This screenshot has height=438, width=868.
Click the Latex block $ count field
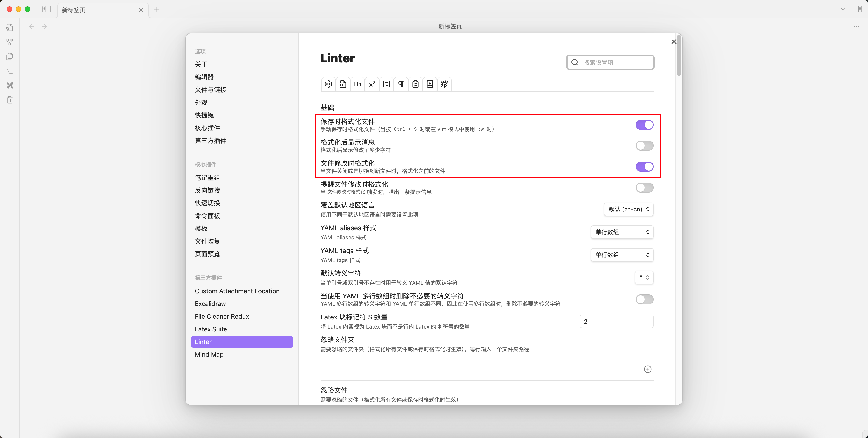(x=616, y=322)
